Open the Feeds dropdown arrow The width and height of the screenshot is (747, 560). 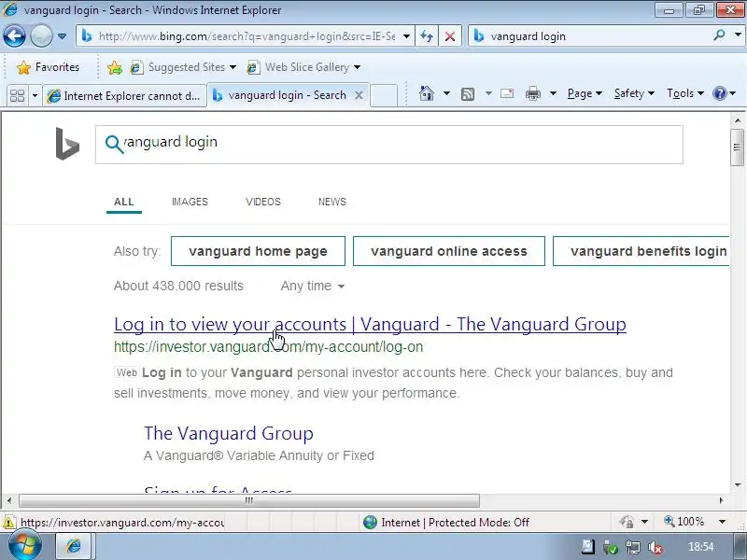(x=488, y=93)
